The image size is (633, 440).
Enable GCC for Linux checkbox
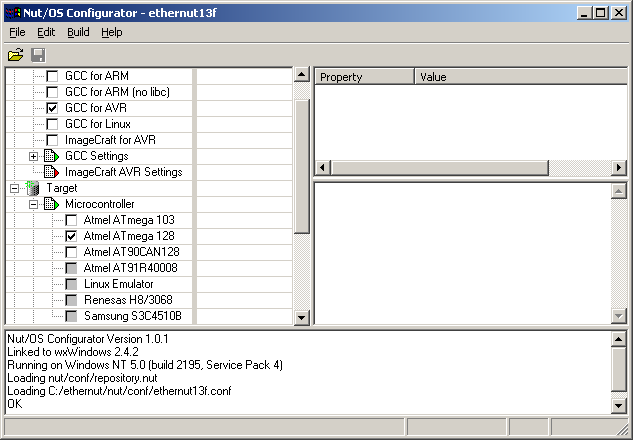[52, 124]
